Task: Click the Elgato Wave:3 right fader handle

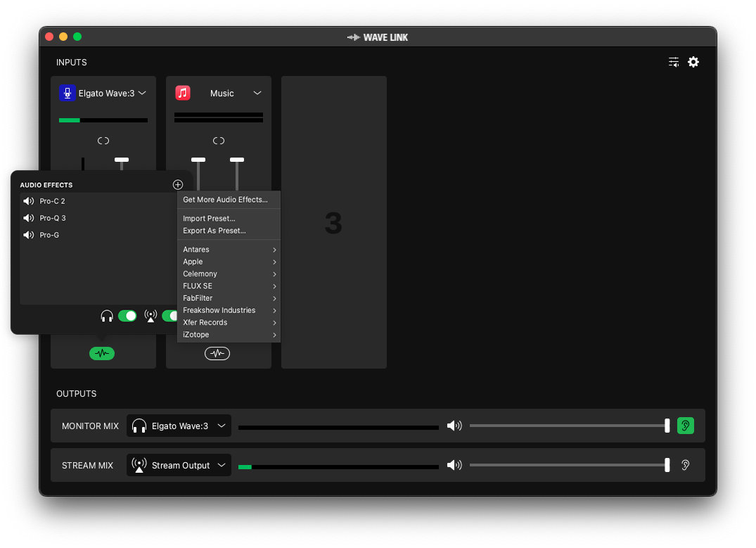Action: tap(122, 160)
